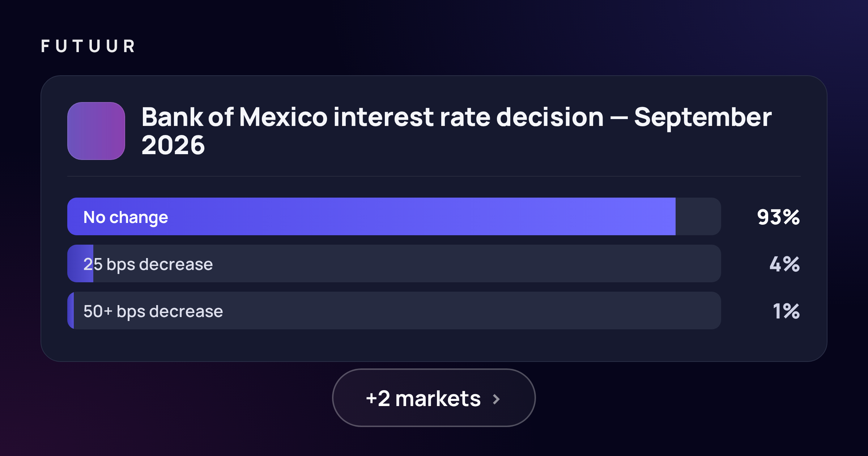Click the unfilled part of the No change bar
This screenshot has height=456, width=868.
698,216
